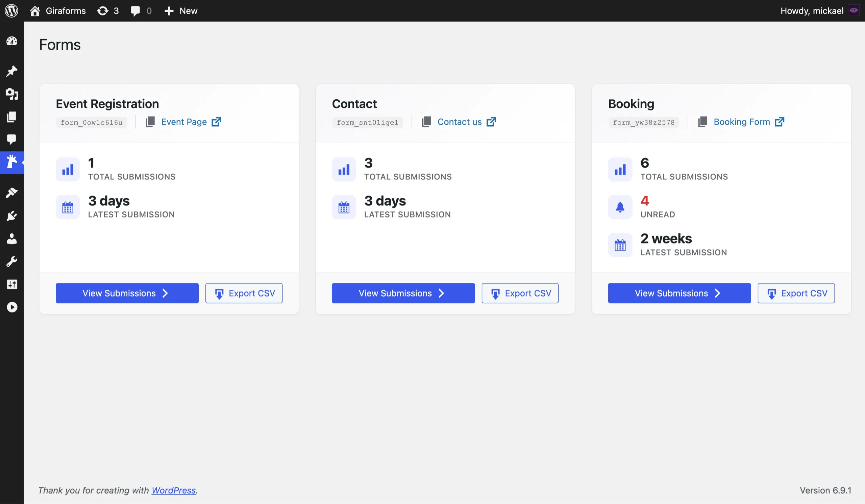
Task: Collapse the admin sidebar menu
Action: (12, 307)
